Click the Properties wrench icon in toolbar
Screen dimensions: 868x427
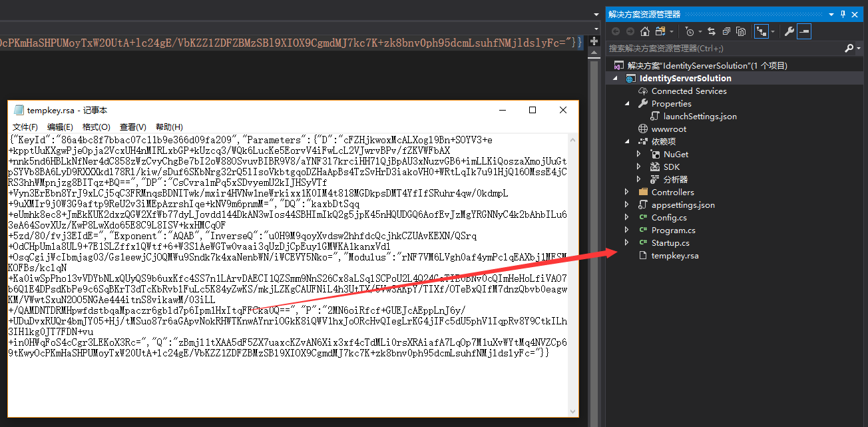(789, 31)
